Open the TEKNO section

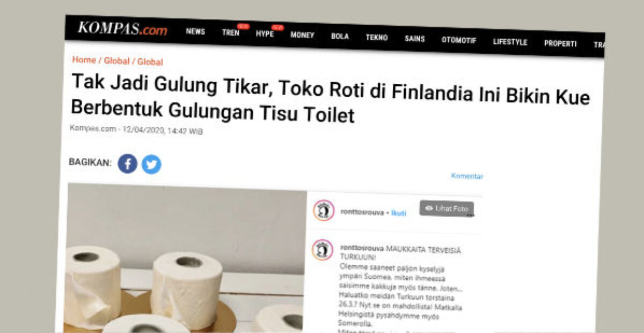pyautogui.click(x=377, y=38)
